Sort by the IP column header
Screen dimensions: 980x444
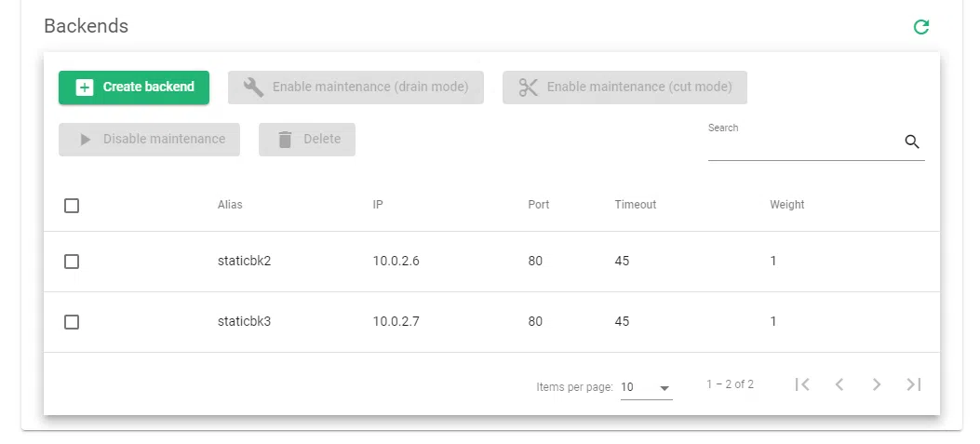(378, 205)
